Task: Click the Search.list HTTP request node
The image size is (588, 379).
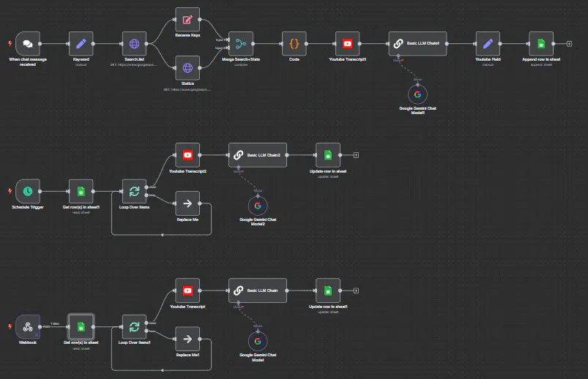Action: click(x=134, y=44)
